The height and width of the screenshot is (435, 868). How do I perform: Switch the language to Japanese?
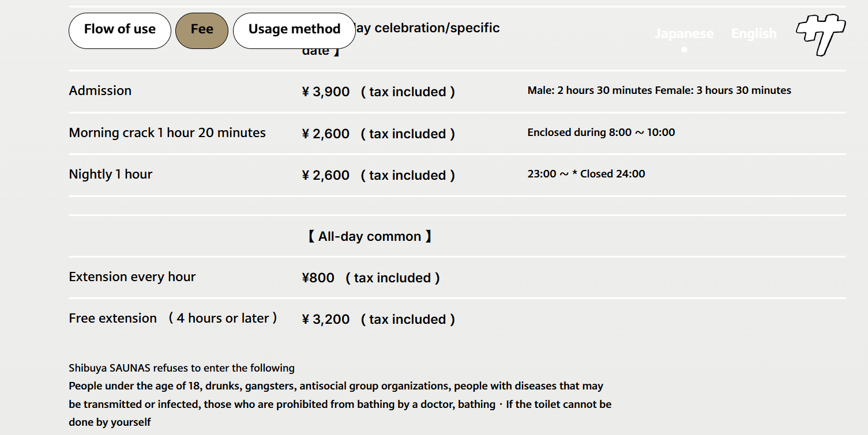pyautogui.click(x=684, y=33)
